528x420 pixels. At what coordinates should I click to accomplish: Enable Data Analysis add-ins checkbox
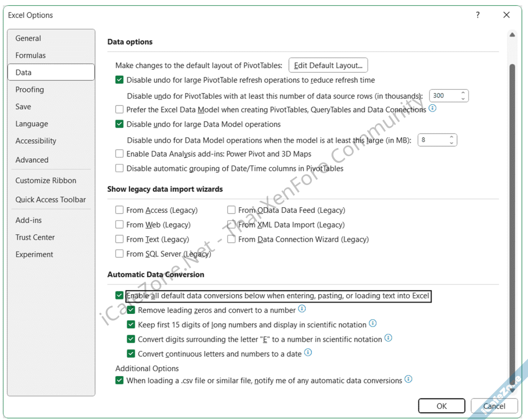point(120,154)
